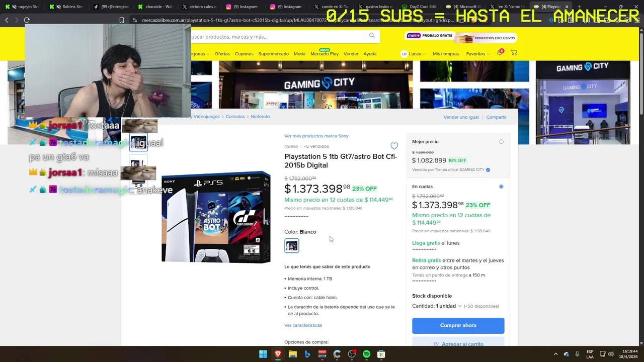Open the Nintendo breadcrumb
Viewport: 644px width, 362px height.
pyautogui.click(x=260, y=117)
